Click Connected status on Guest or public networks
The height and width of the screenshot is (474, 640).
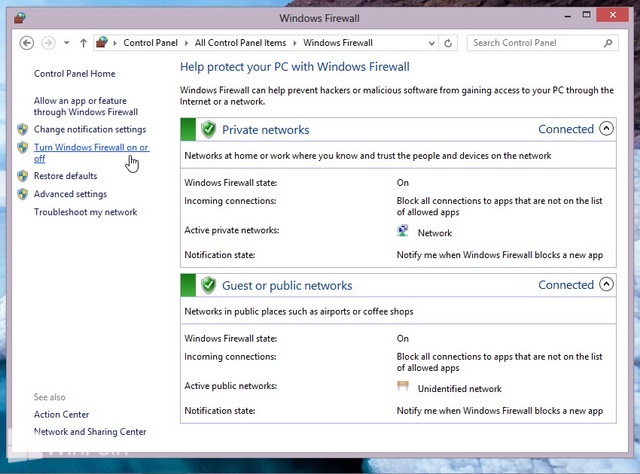pos(566,285)
